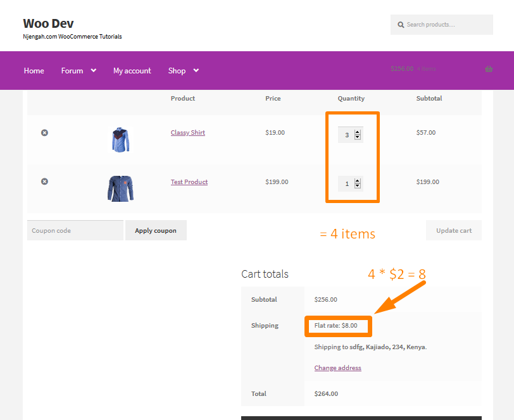Open the Classy Shirt thumbnail image

(121, 140)
